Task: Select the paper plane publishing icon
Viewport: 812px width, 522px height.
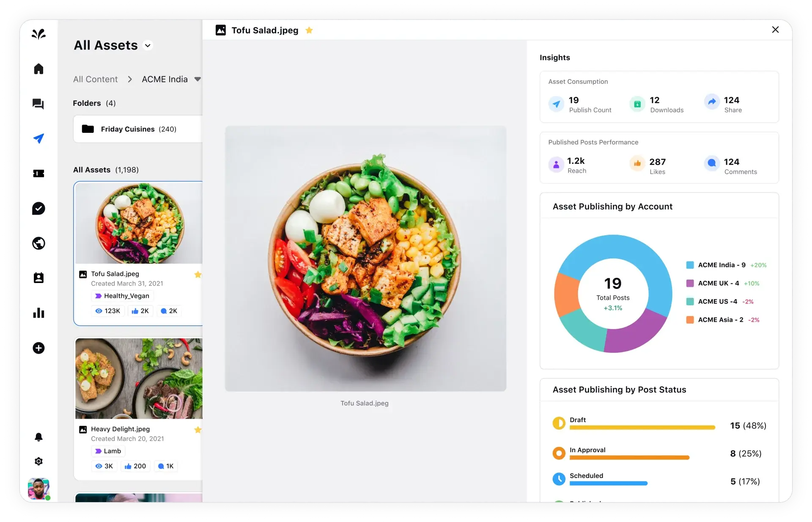Action: click(x=38, y=138)
